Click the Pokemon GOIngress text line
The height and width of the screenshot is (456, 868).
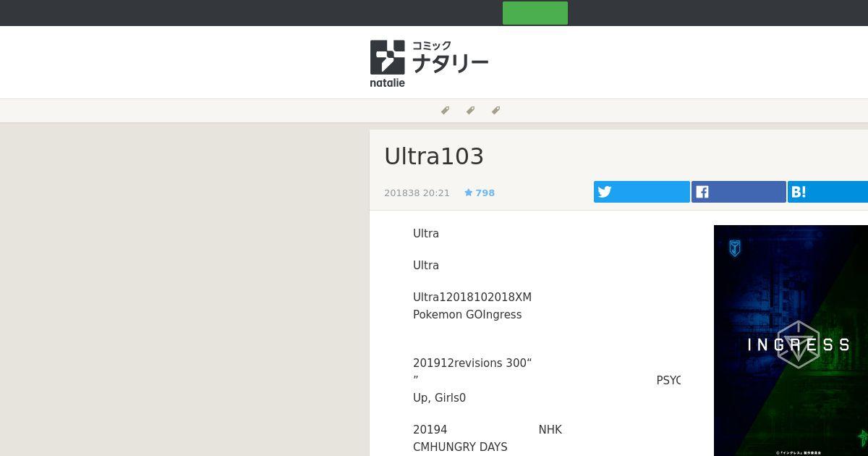coord(467,315)
